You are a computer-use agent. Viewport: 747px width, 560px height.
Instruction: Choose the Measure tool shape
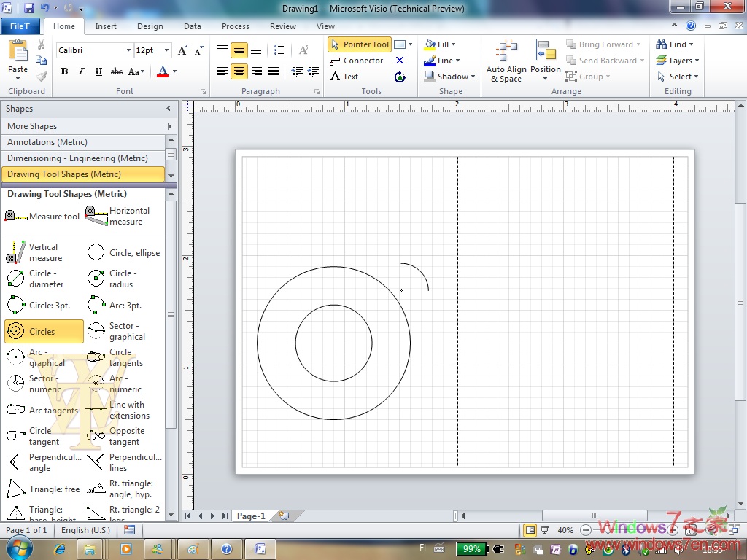pos(42,217)
